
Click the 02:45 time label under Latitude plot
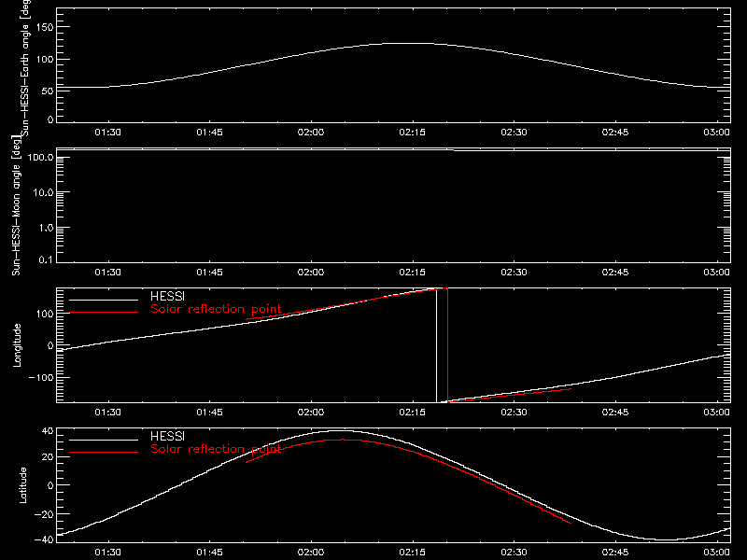click(615, 552)
